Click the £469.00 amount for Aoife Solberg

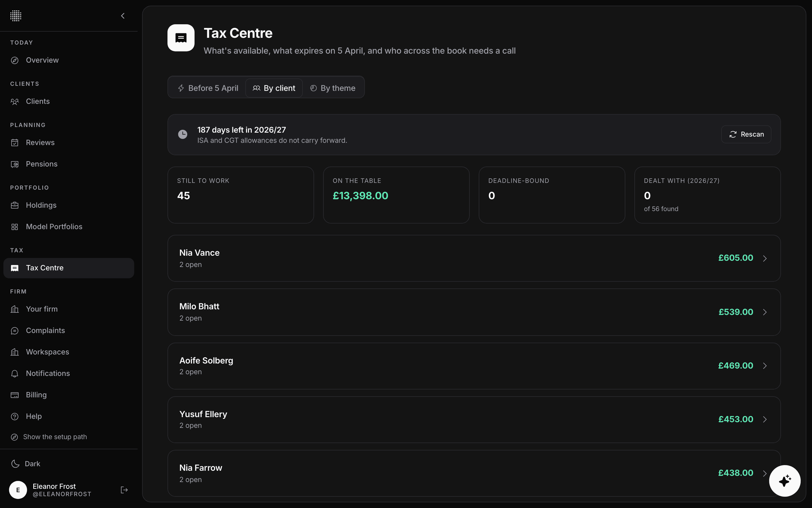point(736,365)
